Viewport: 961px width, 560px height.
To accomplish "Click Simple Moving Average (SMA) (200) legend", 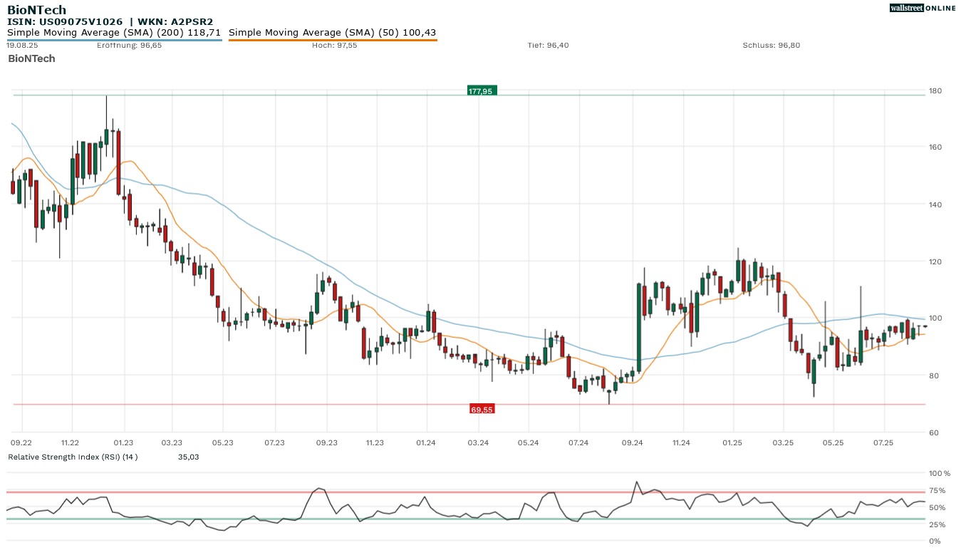I will click(x=114, y=32).
